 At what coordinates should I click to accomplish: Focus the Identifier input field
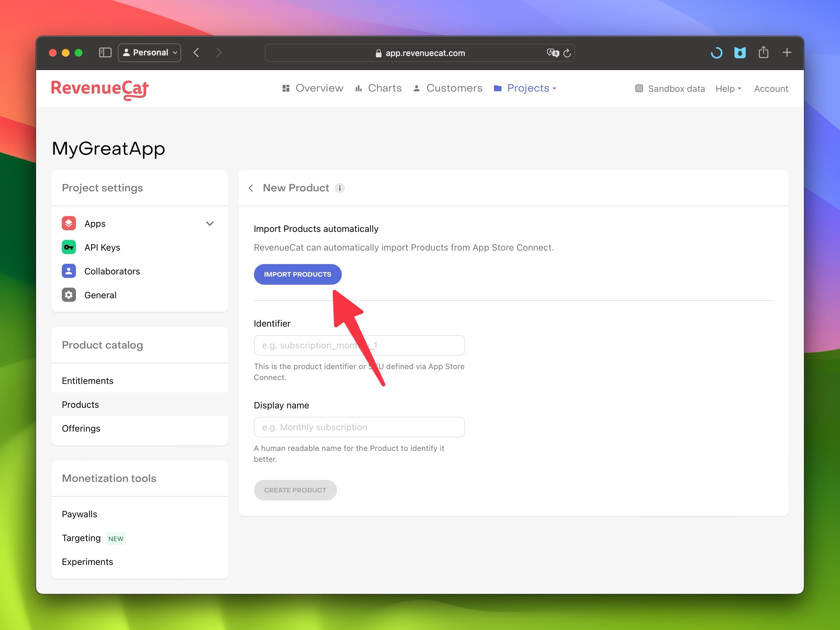click(x=359, y=345)
